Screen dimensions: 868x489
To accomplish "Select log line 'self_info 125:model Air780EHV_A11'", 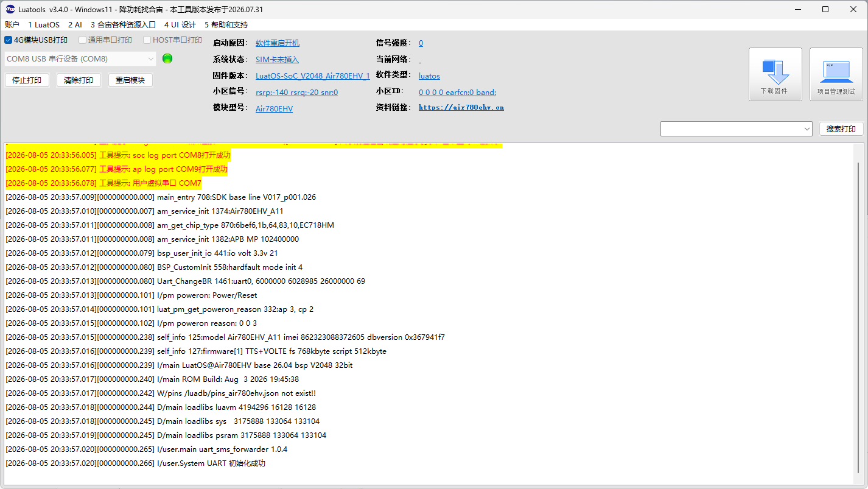I will coord(225,337).
